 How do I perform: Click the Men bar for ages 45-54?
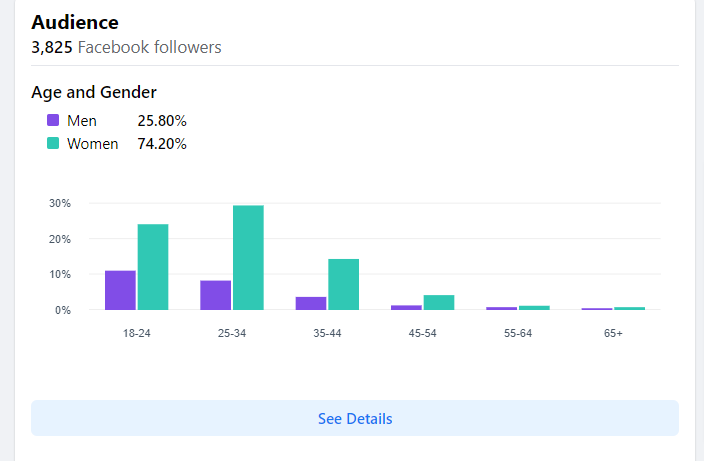(x=406, y=307)
